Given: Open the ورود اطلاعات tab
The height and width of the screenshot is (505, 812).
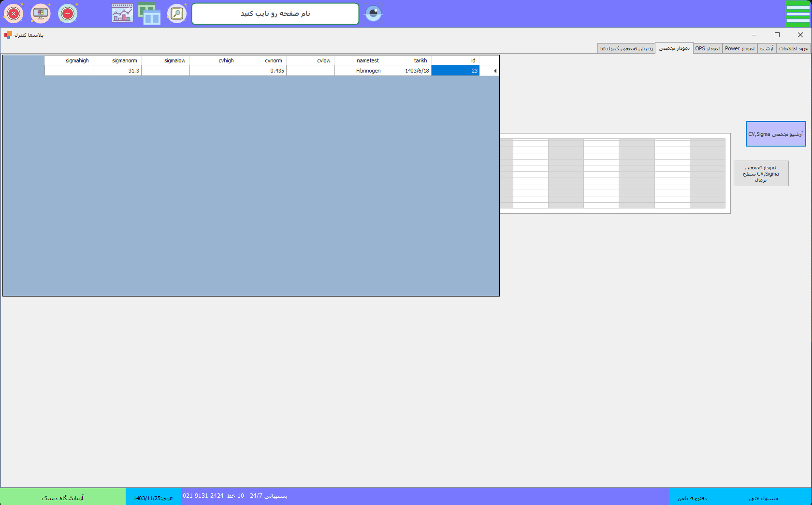Looking at the screenshot, I should [793, 48].
